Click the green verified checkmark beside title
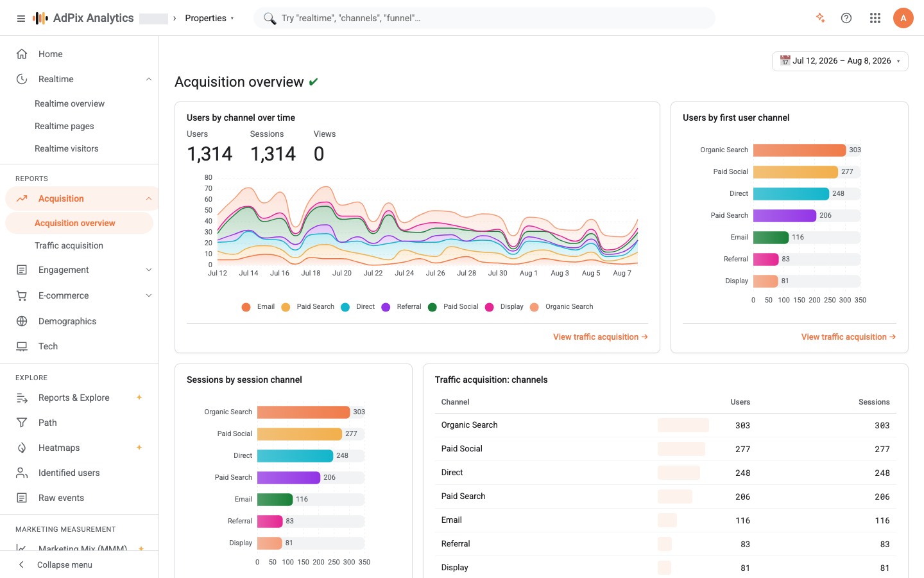 tap(313, 82)
